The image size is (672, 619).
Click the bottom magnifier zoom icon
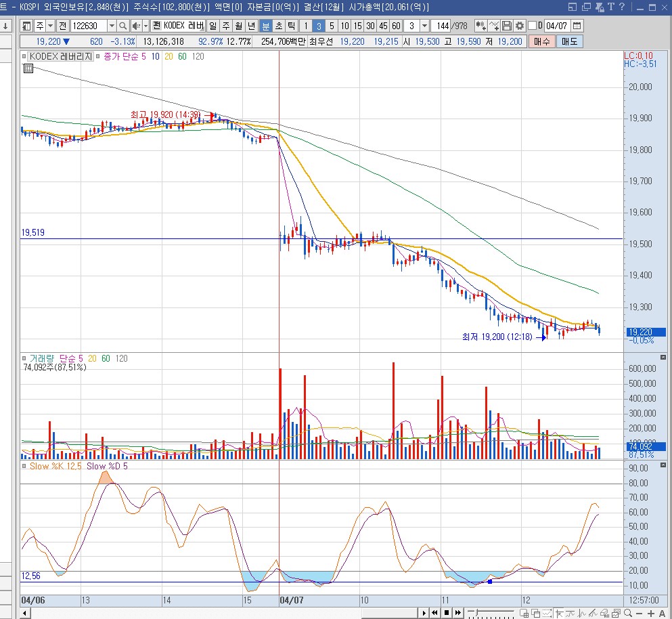click(x=628, y=613)
